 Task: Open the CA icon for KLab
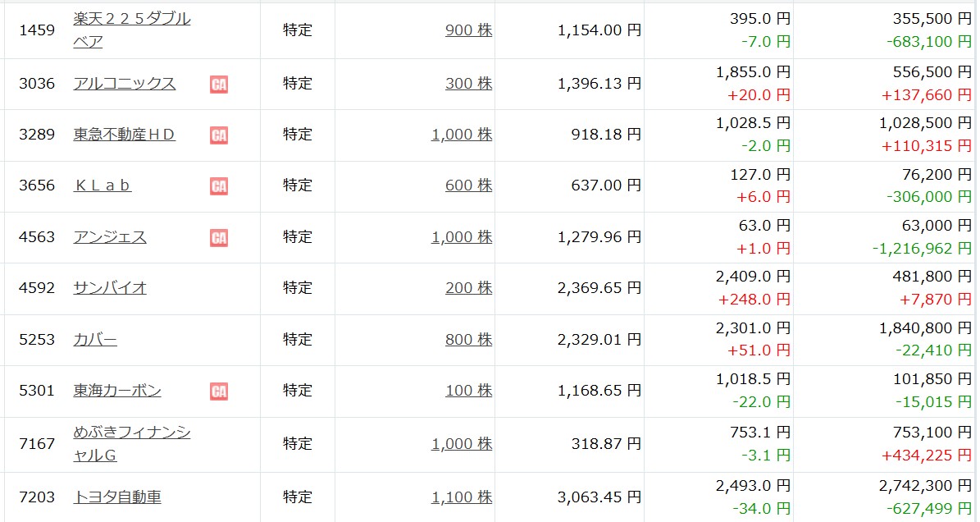[219, 185]
